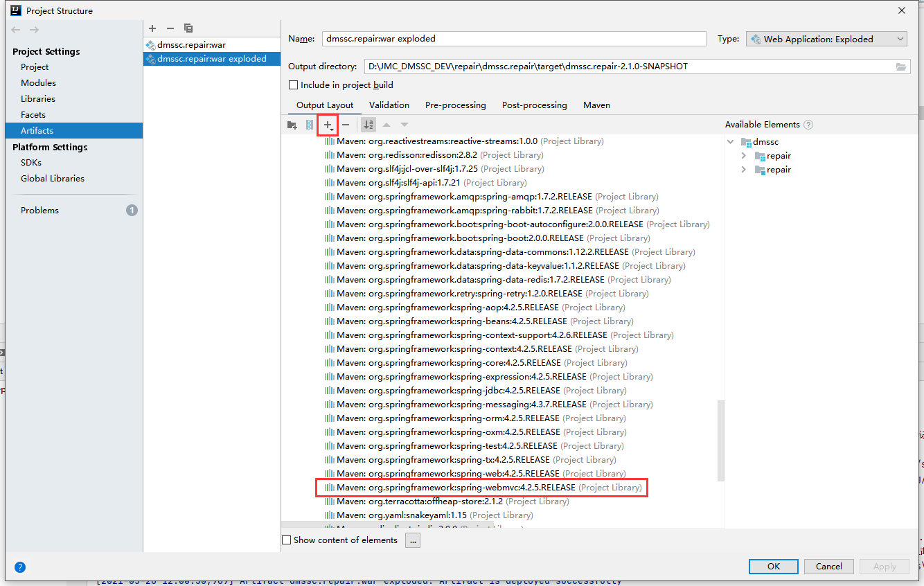Select the slf4j-api:1.7.21 library row
Image resolution: width=924 pixels, height=586 pixels.
click(426, 183)
